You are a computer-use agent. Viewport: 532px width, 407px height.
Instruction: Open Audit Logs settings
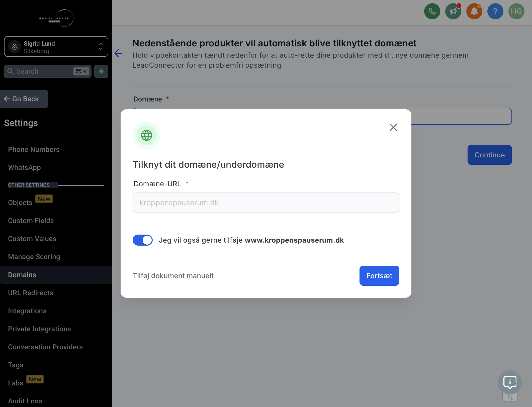click(25, 401)
